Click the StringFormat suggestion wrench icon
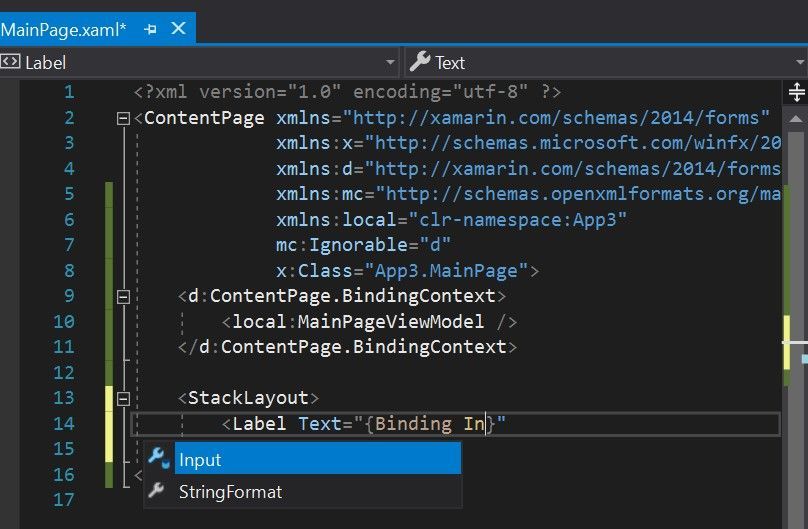808x529 pixels. tap(158, 491)
